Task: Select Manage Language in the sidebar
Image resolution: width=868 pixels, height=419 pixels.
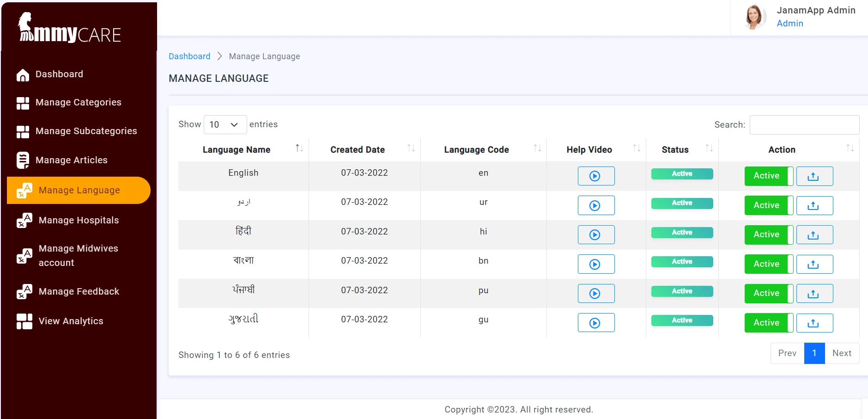Action: pos(78,190)
